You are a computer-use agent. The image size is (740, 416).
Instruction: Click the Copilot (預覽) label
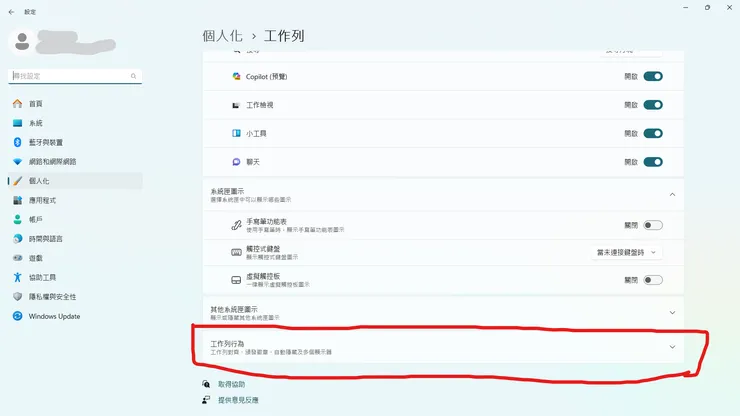pos(266,76)
